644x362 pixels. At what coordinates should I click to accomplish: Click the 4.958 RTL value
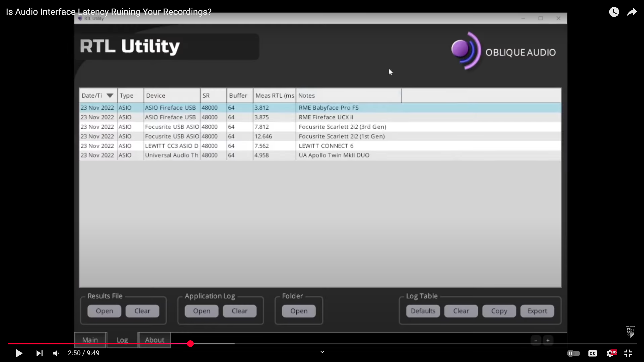point(262,155)
